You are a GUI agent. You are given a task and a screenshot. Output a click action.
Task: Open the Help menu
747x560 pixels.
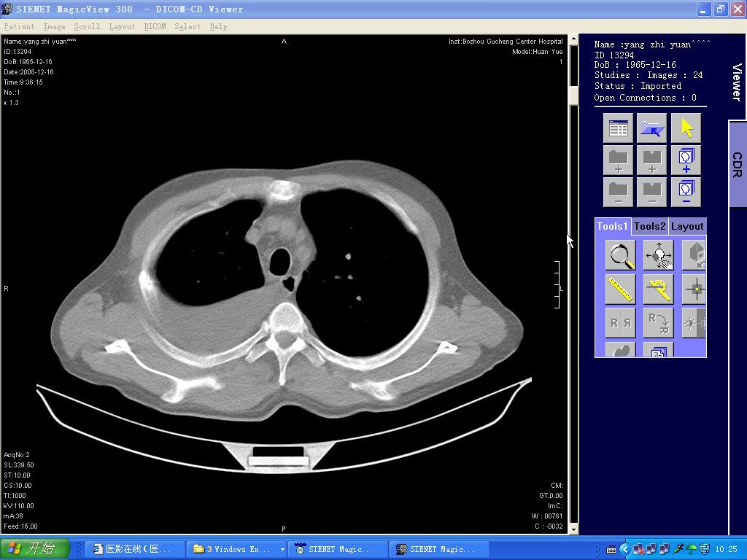pyautogui.click(x=218, y=27)
